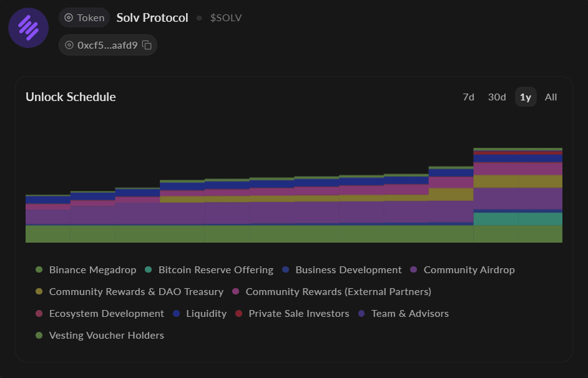Click the Token badge icon

coord(69,17)
